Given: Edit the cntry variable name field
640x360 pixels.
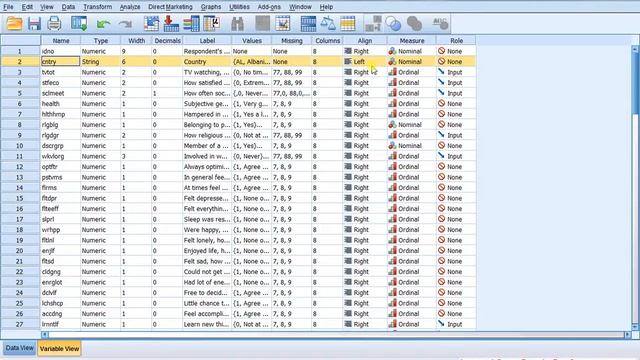Looking at the screenshot, I should [60, 62].
